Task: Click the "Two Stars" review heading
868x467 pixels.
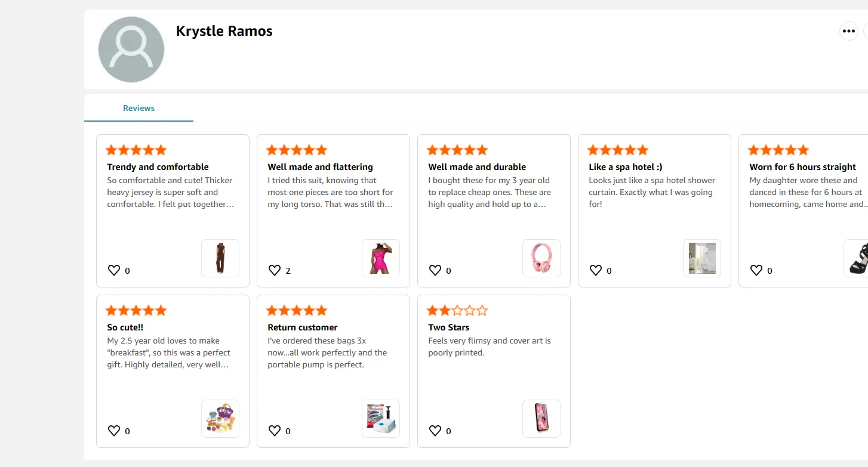Action: (x=448, y=327)
